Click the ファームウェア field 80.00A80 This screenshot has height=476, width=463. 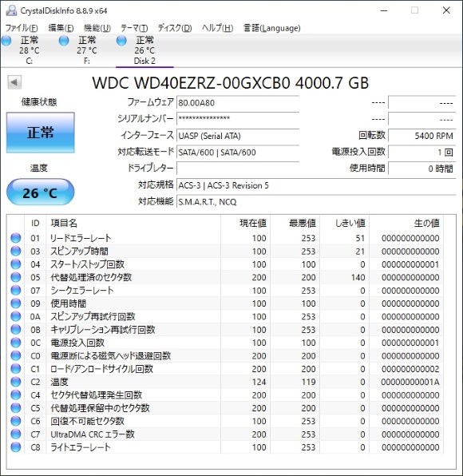[238, 103]
